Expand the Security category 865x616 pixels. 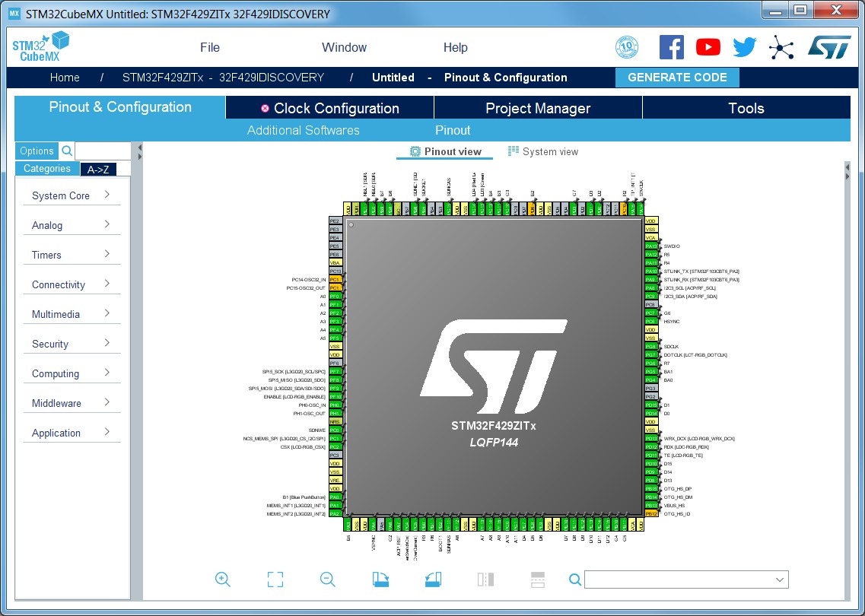[72, 344]
